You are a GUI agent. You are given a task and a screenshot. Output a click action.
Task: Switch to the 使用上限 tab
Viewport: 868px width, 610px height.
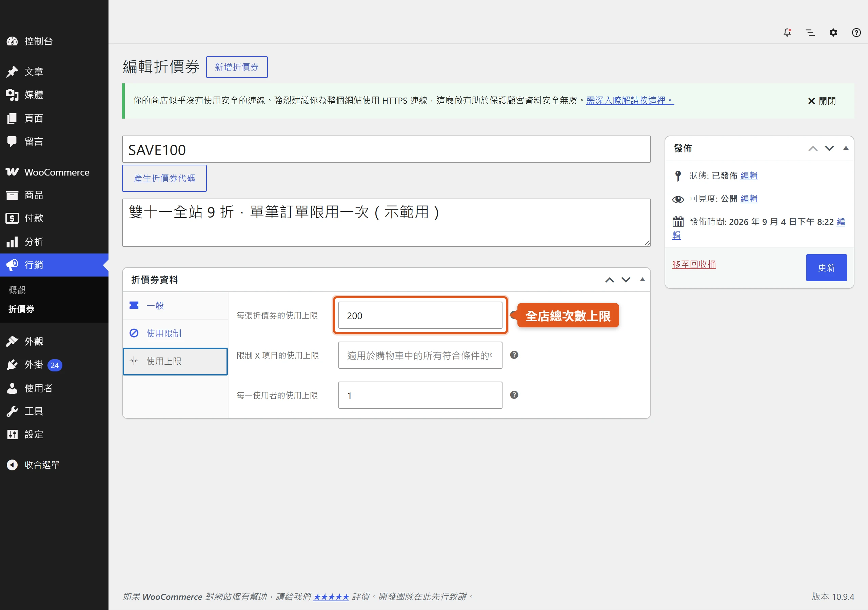175,361
